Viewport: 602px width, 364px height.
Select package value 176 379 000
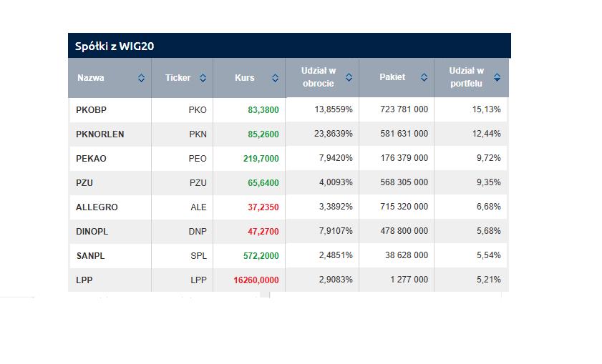click(x=404, y=158)
